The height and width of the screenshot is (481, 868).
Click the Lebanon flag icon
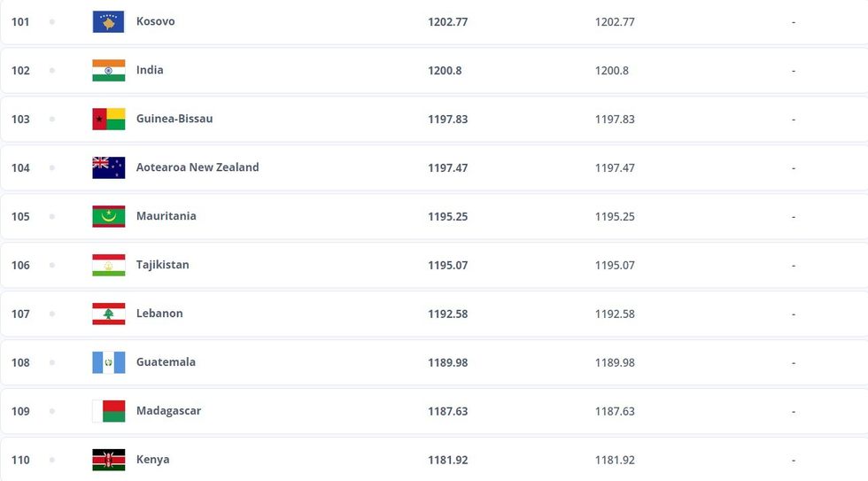[108, 314]
